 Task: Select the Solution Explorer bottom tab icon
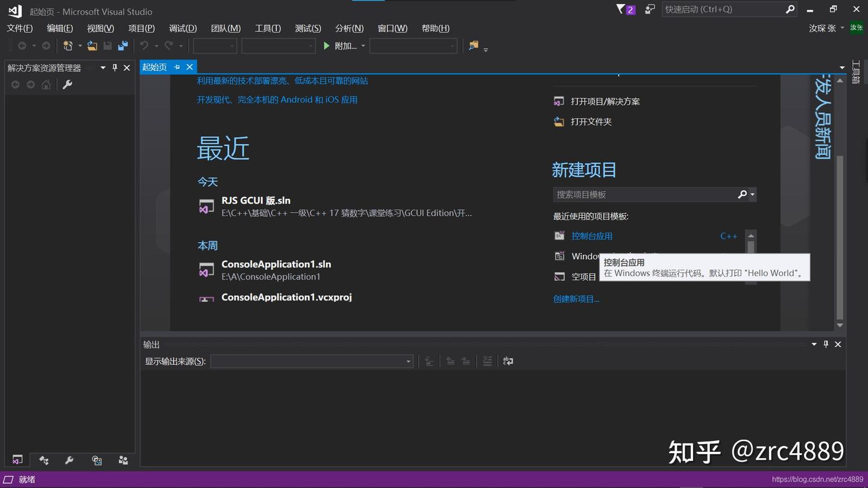17,460
